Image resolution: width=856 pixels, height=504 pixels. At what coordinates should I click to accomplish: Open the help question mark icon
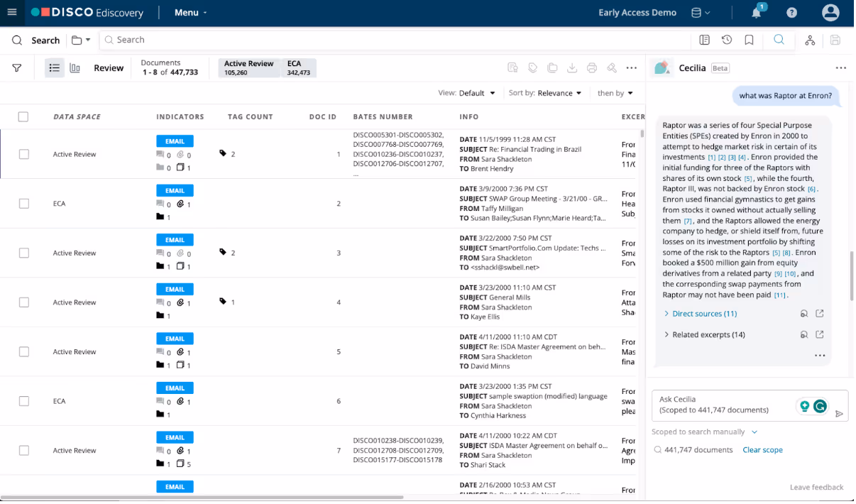click(x=792, y=13)
